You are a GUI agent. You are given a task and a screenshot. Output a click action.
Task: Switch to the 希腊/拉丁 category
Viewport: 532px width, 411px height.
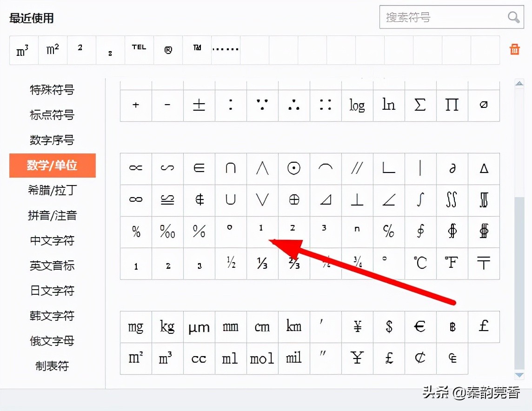click(x=52, y=191)
